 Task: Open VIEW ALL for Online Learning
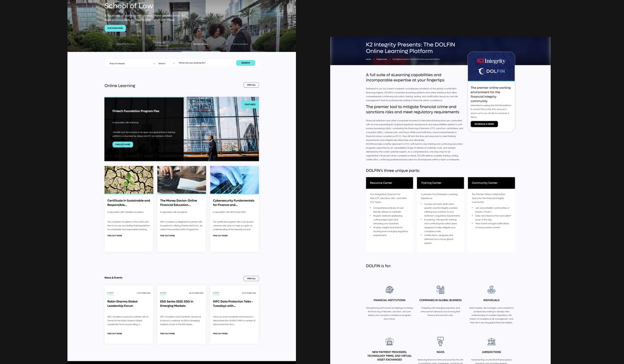click(251, 85)
